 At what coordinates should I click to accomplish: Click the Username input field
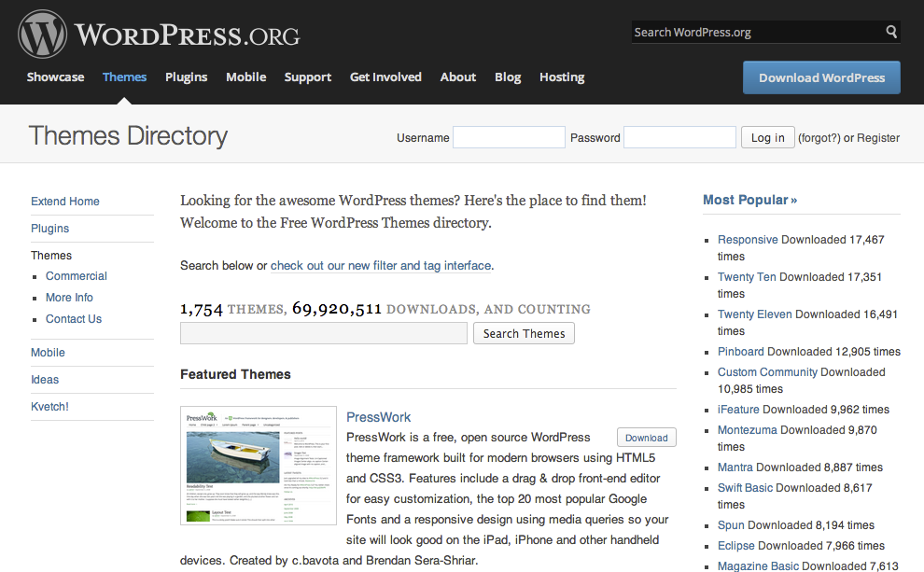(x=510, y=137)
